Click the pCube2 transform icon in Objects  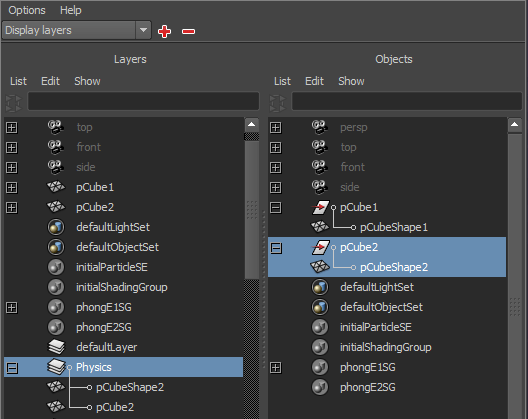click(320, 247)
